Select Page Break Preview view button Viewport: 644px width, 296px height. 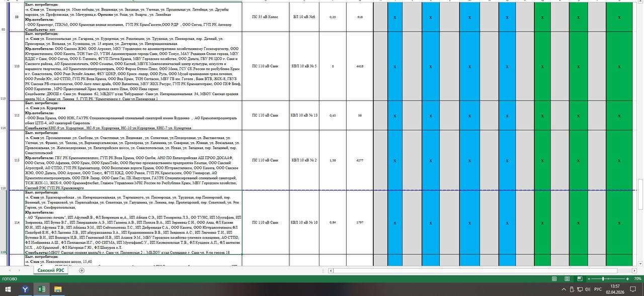point(580,279)
